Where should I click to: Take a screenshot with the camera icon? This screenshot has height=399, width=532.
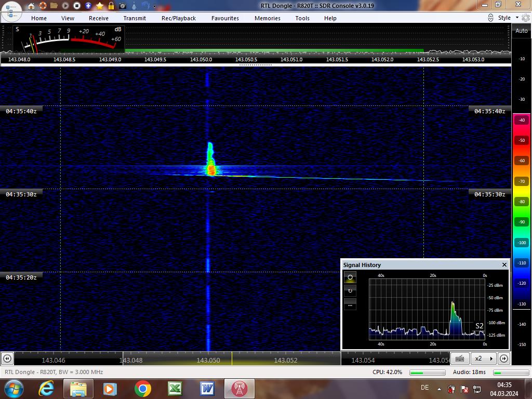pos(123,6)
